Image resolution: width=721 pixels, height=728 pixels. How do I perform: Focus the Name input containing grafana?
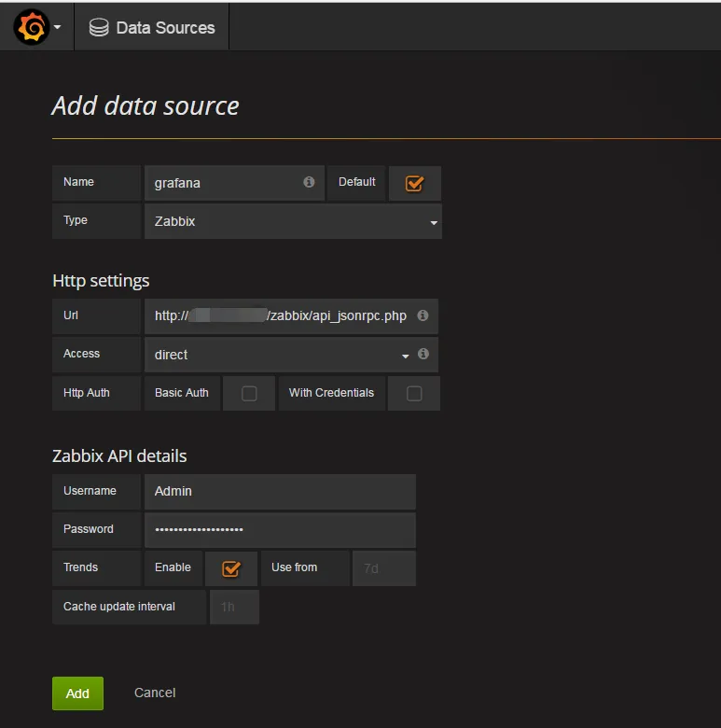[x=224, y=183]
